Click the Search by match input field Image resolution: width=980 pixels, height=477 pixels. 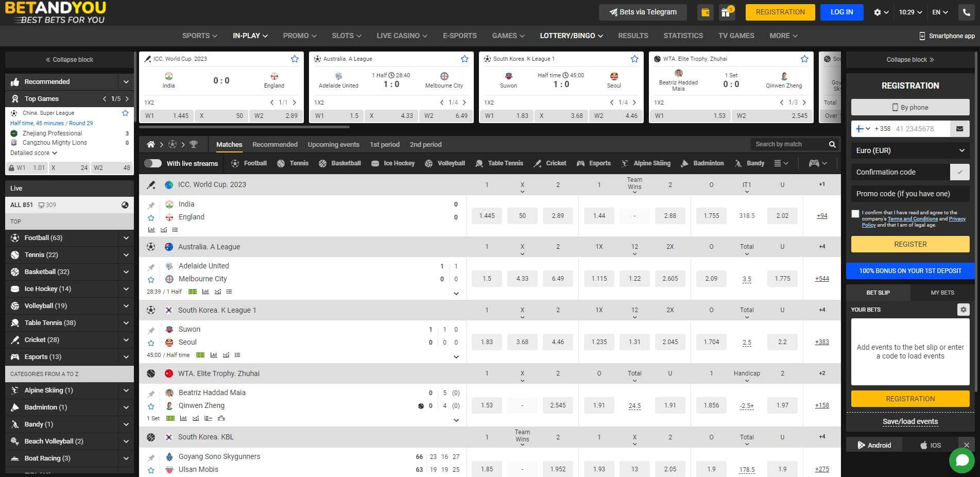788,144
